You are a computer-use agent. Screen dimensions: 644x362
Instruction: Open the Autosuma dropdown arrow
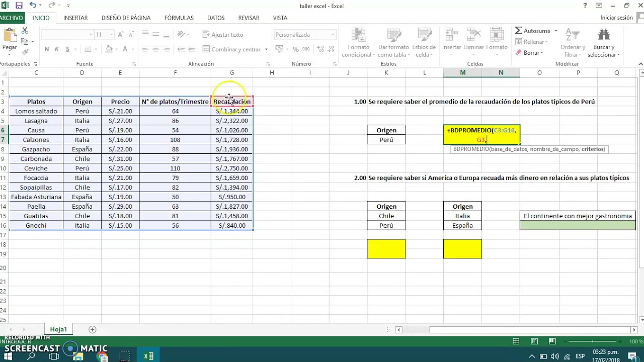click(556, 31)
